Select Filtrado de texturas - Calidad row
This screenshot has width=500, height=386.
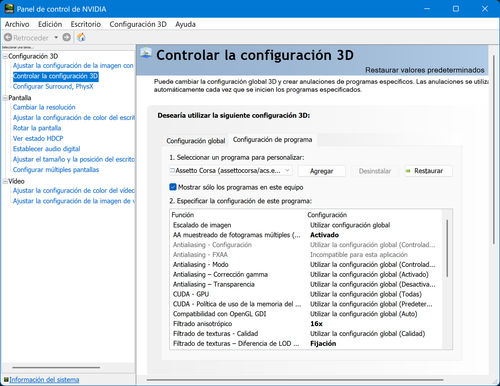(x=306, y=334)
